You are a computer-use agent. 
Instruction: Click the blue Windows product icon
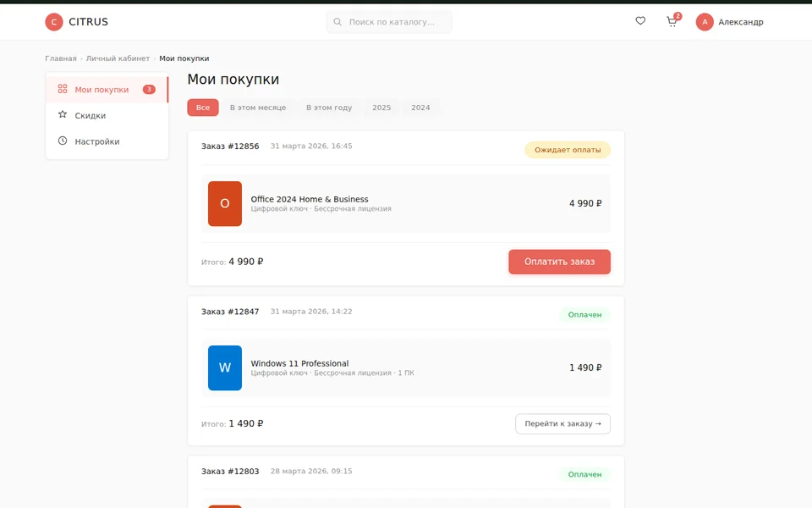225,367
